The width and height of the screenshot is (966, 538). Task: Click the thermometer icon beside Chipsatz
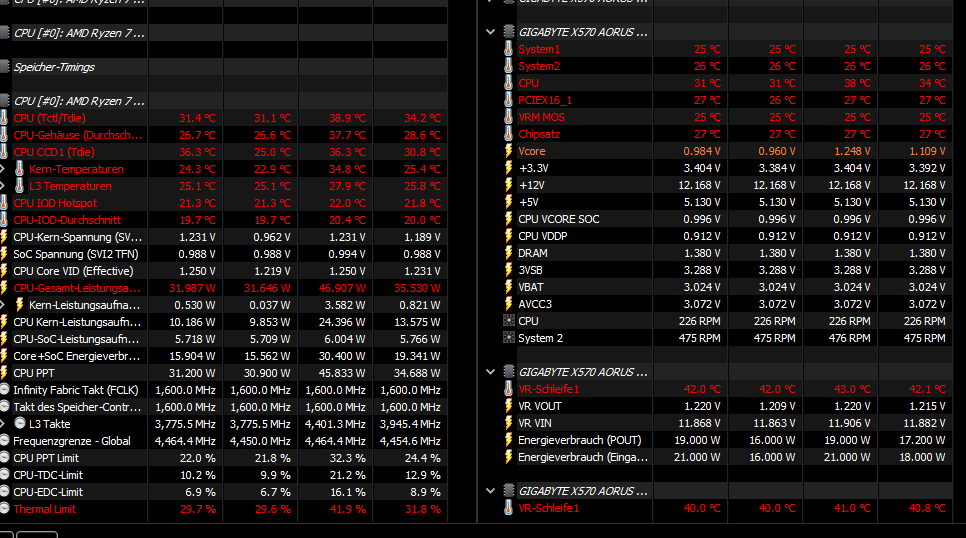click(508, 134)
